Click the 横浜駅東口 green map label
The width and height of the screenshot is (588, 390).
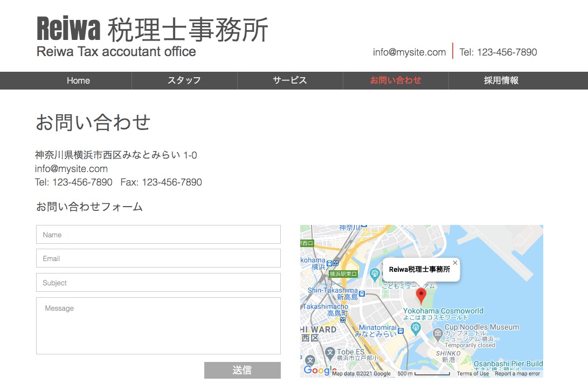coord(343,274)
